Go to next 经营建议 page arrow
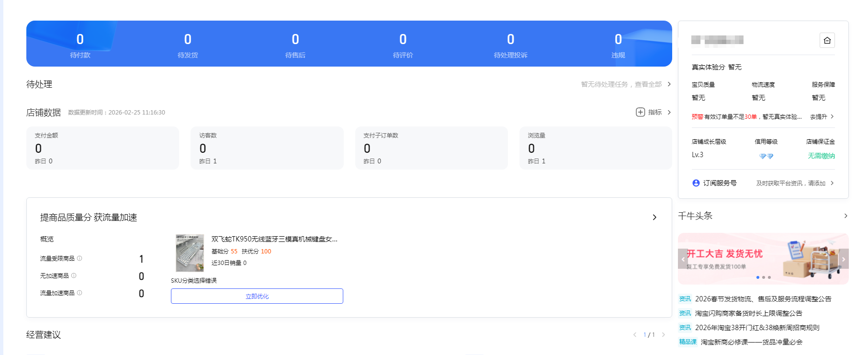868x355 pixels. tap(663, 335)
